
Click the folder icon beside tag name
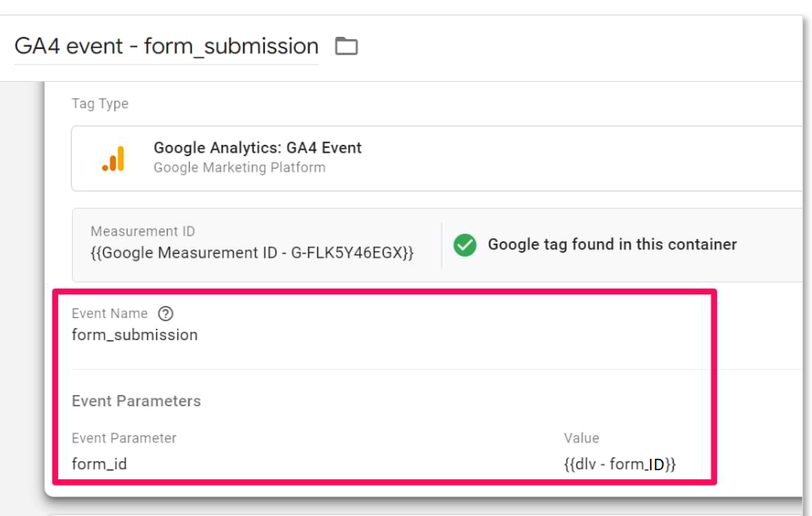click(x=346, y=46)
